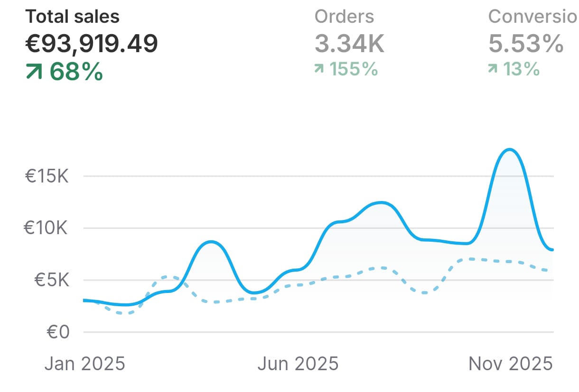The width and height of the screenshot is (579, 392).
Task: Click the 5.53% conversion value
Action: coord(526,44)
